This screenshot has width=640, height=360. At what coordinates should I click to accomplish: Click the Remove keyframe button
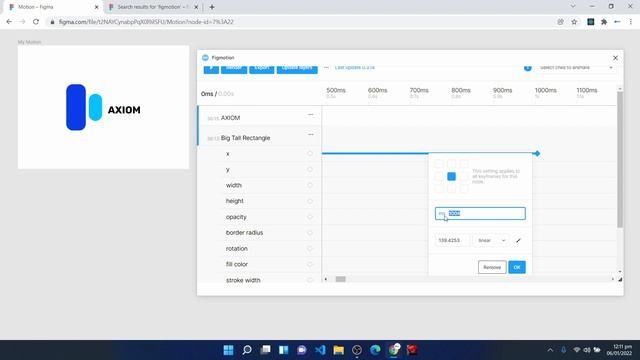click(492, 267)
